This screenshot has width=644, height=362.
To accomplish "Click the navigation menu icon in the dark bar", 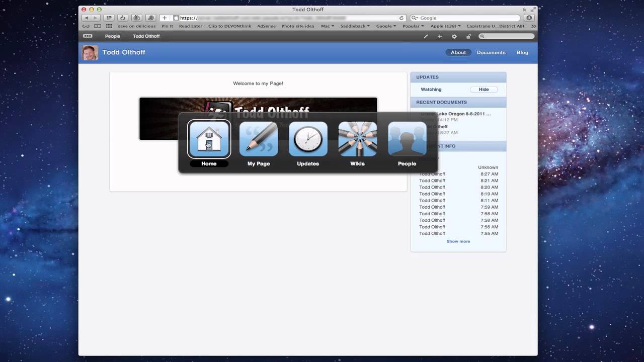I will coord(88,36).
